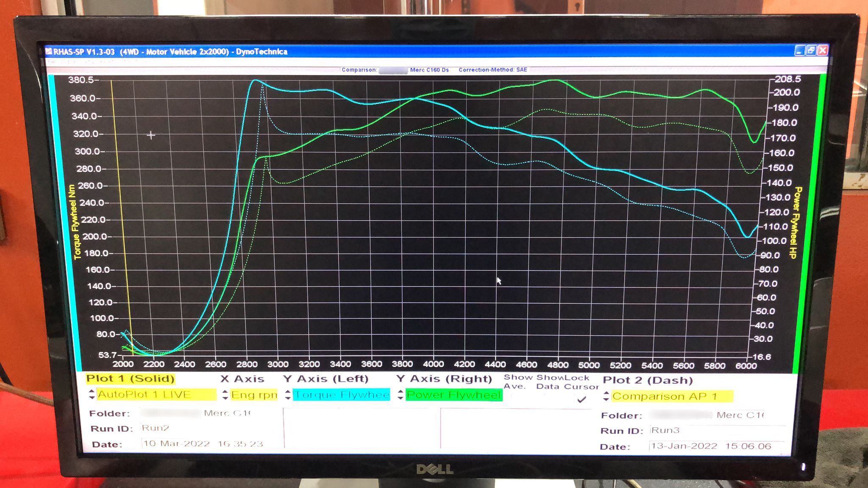This screenshot has width=868, height=488.
Task: Click the spinner arrows beside Torque Flywheel
Action: tap(288, 395)
